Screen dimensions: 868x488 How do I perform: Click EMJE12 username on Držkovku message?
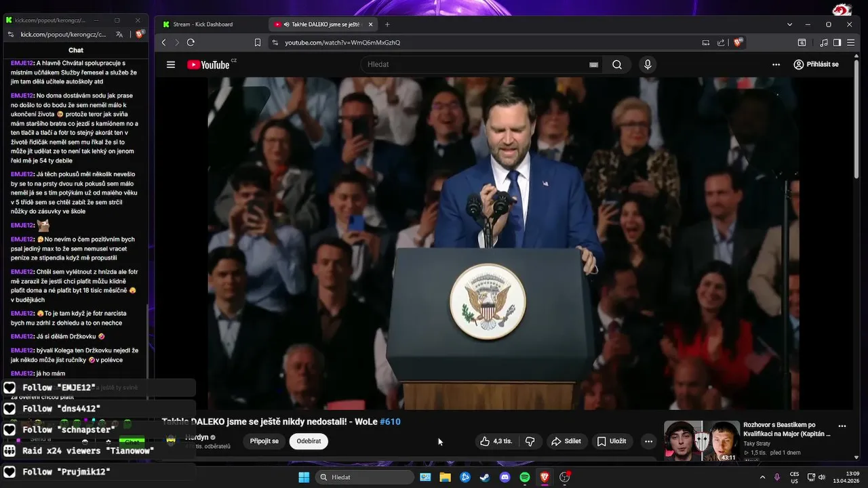22,336
